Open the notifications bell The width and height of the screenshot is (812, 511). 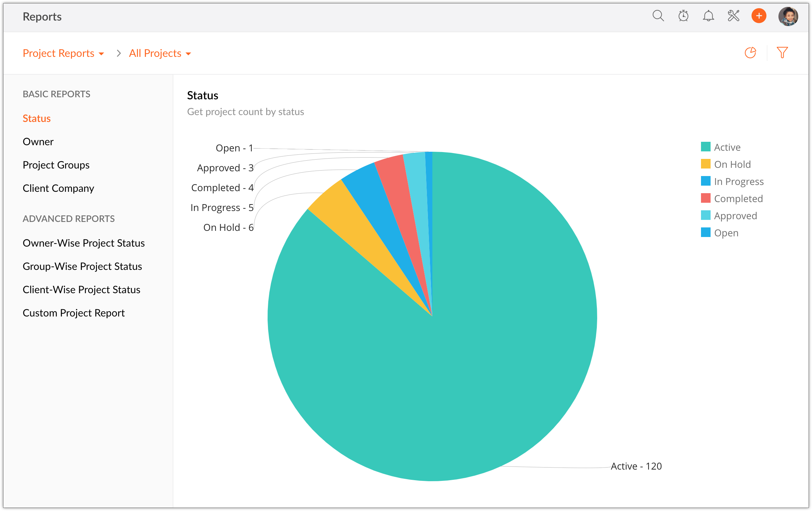(x=708, y=16)
